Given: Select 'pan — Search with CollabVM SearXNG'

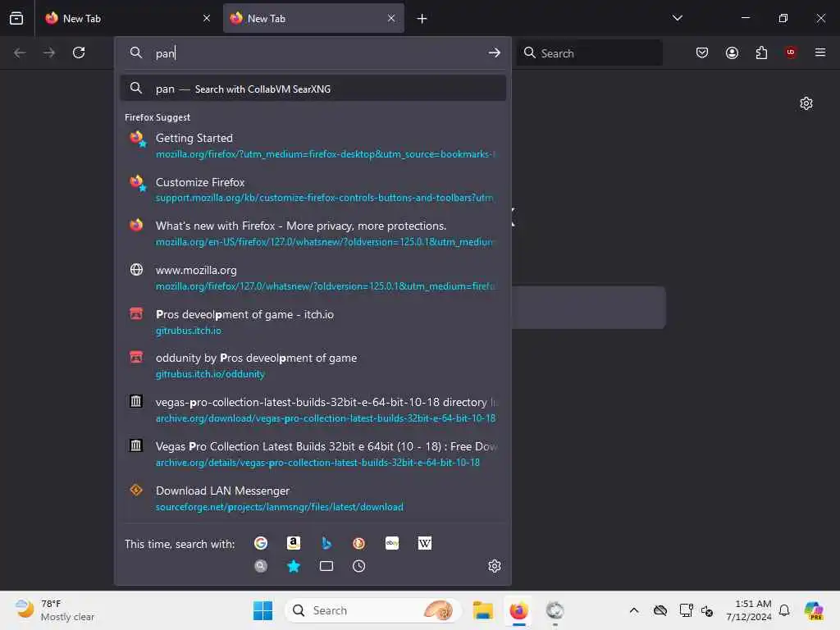Looking at the screenshot, I should [x=313, y=89].
